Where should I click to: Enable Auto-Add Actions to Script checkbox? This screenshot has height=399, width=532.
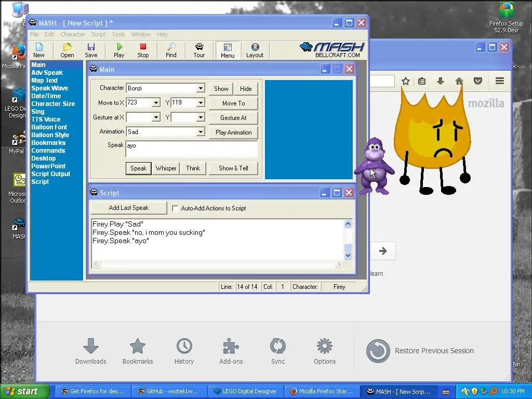(175, 208)
